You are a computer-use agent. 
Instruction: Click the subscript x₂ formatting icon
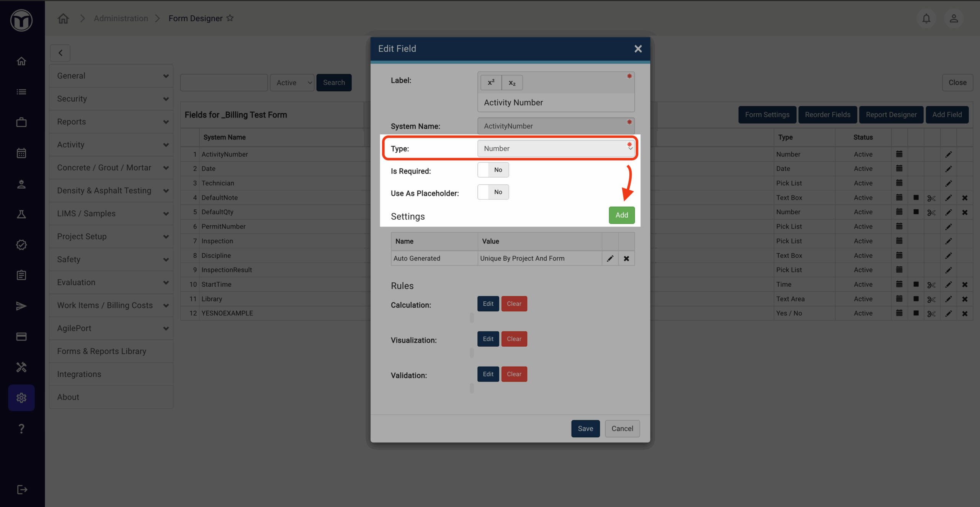click(x=512, y=83)
